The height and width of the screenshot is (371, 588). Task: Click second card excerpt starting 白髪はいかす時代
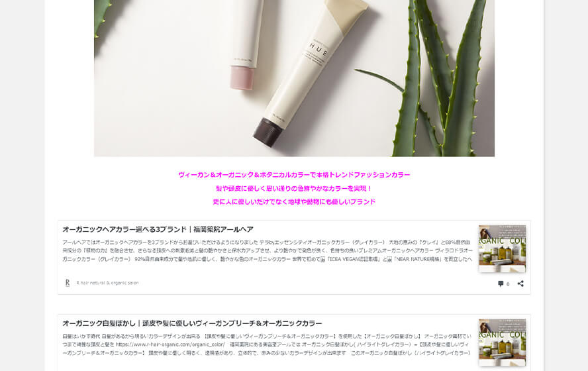[267, 344]
